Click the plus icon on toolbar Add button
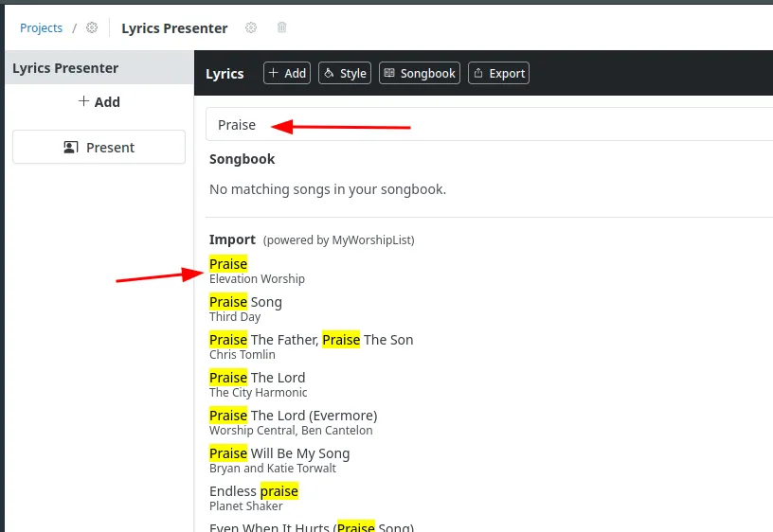The width and height of the screenshot is (773, 532). [x=273, y=73]
